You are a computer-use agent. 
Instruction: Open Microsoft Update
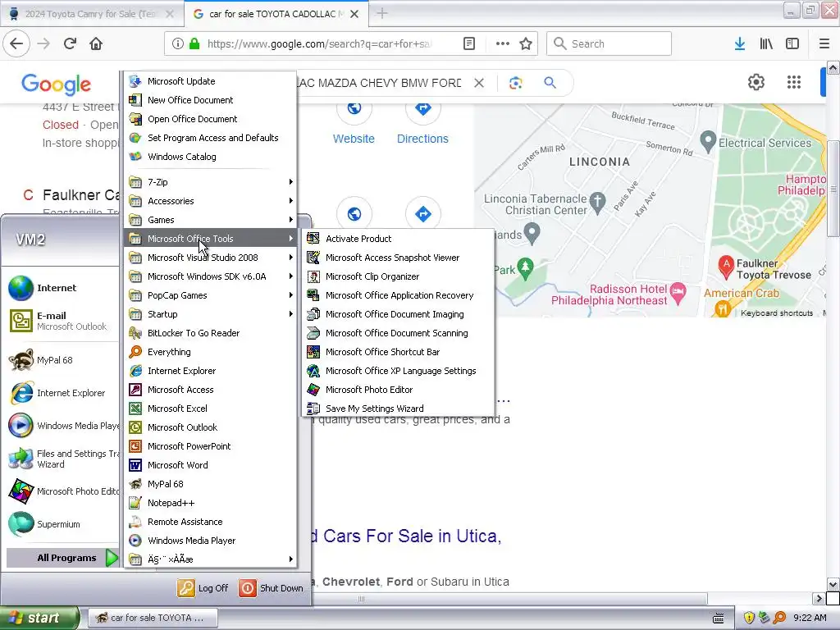[211, 81]
